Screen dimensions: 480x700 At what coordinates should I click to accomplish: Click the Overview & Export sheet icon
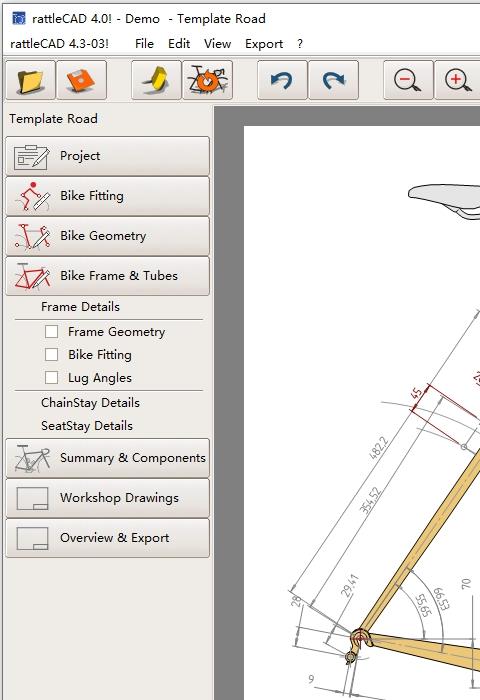point(32,538)
